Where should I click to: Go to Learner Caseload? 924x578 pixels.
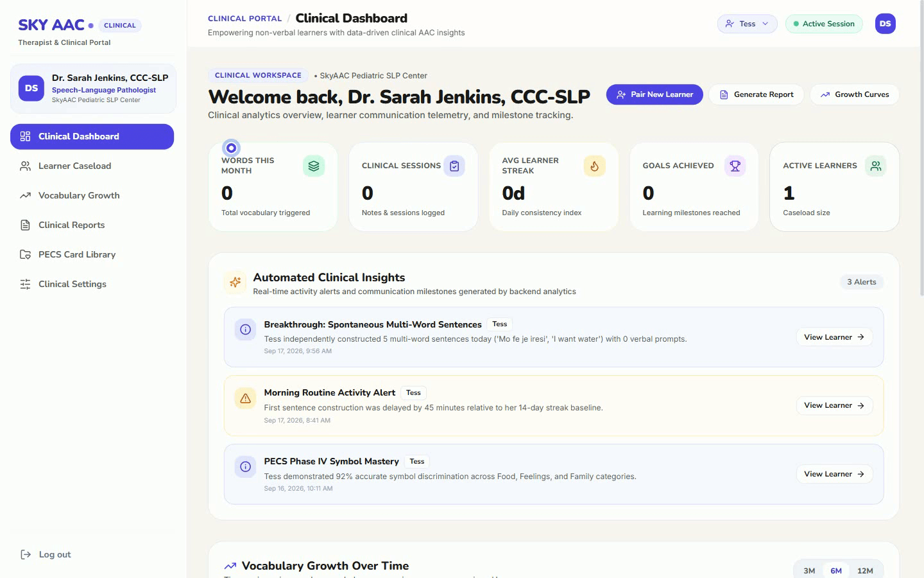[x=92, y=166]
